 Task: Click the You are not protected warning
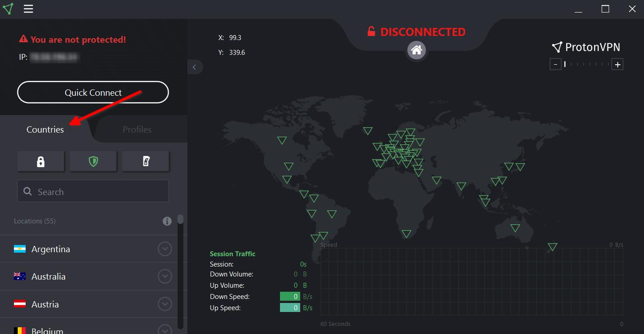click(x=78, y=40)
